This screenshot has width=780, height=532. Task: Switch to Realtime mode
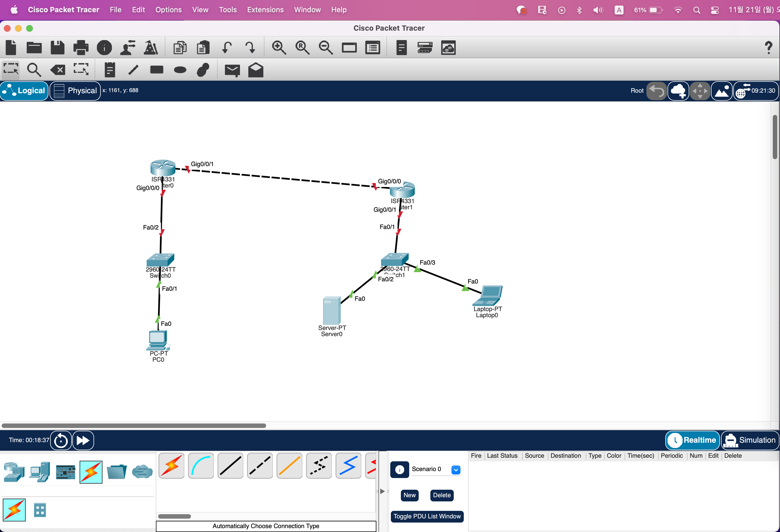click(692, 440)
